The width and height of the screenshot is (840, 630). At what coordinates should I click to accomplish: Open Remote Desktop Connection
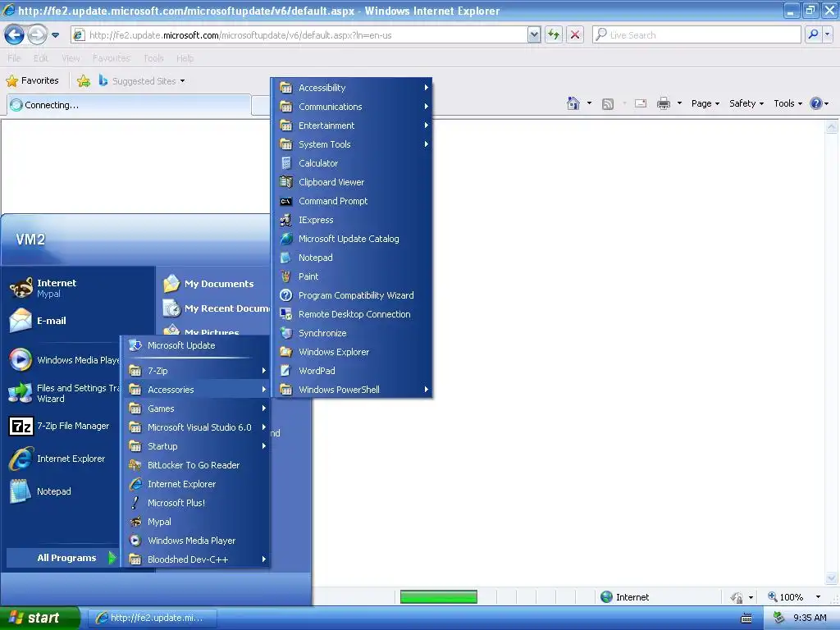(351, 314)
